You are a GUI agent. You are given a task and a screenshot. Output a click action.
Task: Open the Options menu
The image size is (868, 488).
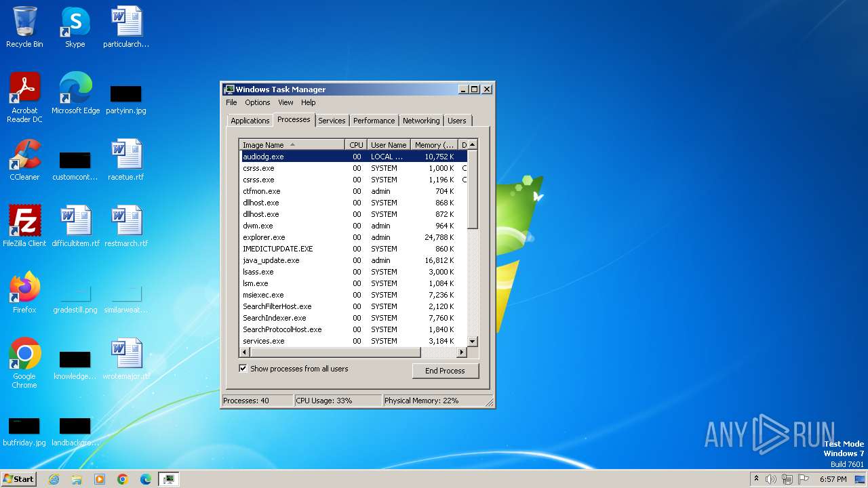point(257,102)
